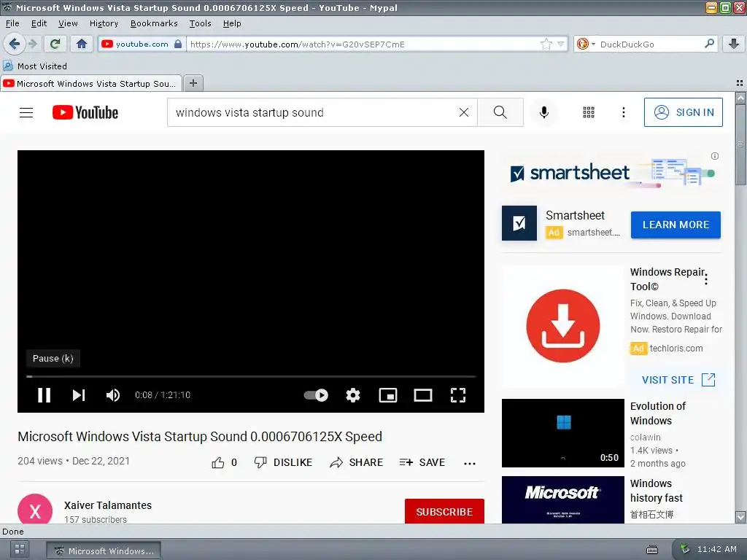Open the video settings gear
The height and width of the screenshot is (560, 747).
coord(353,395)
